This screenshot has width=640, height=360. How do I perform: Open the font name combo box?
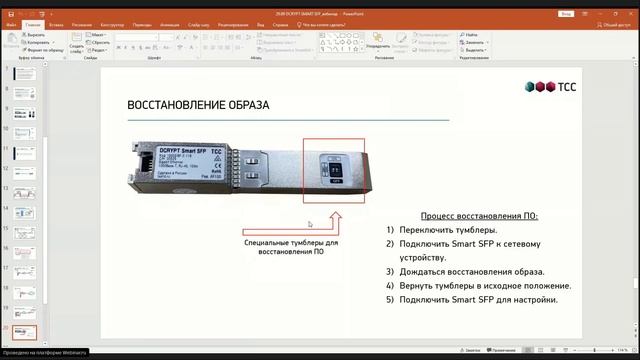coord(136,38)
